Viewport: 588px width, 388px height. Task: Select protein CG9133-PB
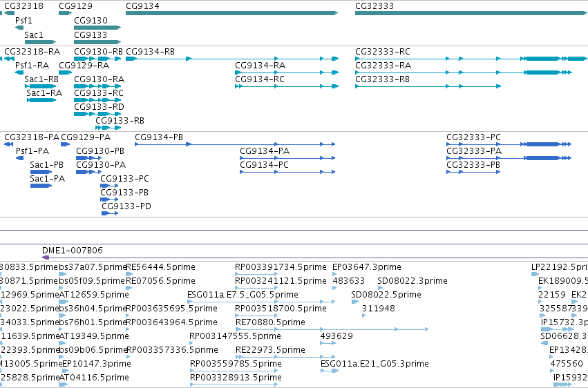(x=109, y=200)
